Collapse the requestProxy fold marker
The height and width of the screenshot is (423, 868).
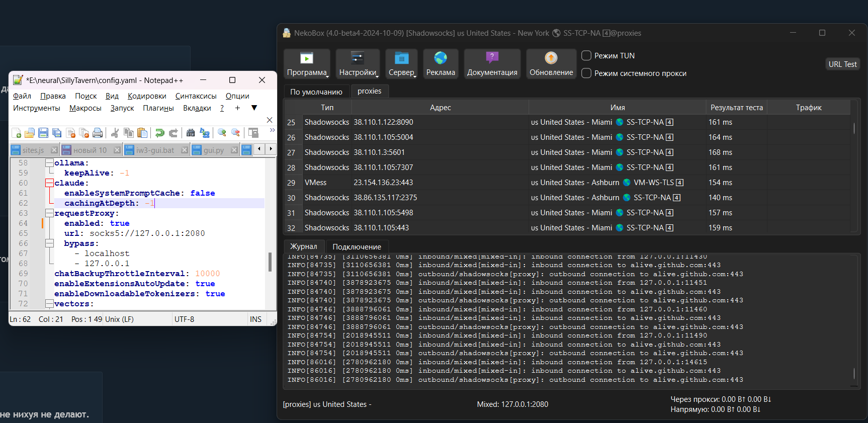click(x=49, y=213)
